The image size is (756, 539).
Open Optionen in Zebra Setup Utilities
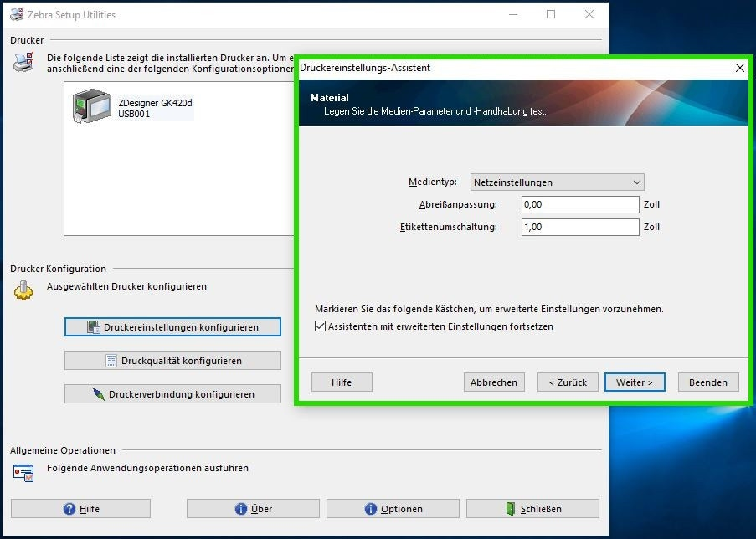click(393, 509)
